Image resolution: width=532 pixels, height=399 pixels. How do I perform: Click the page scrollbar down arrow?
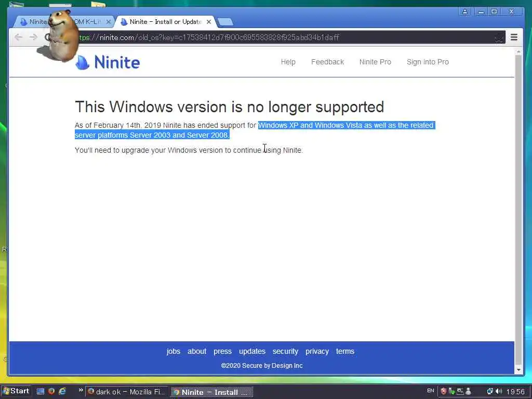tap(518, 369)
